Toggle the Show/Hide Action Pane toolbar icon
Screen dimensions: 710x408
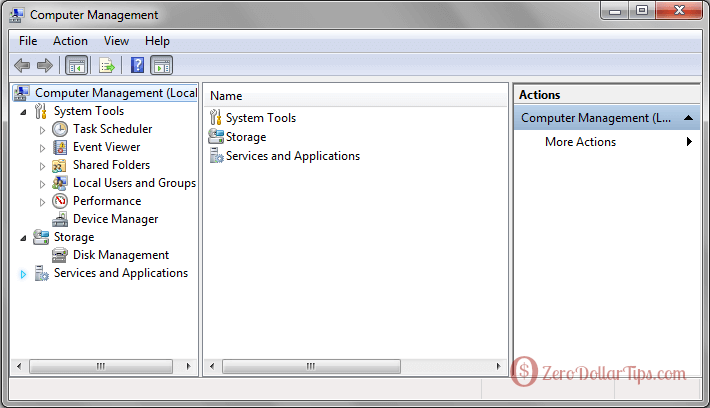pos(162,66)
